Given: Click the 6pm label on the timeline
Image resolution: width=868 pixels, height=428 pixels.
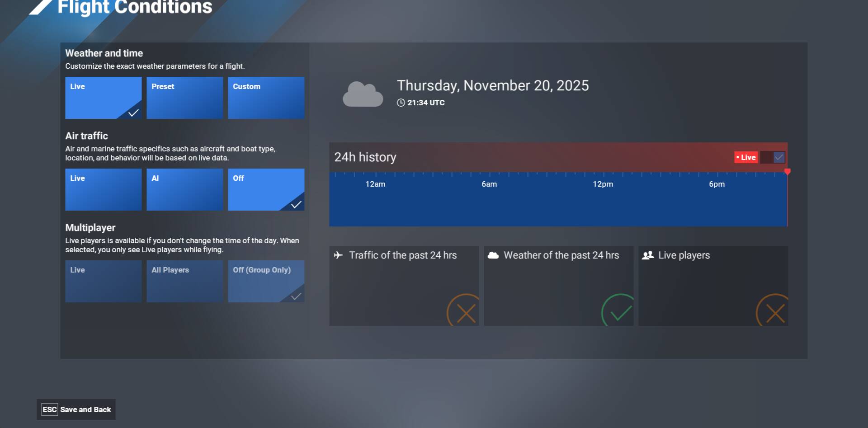Looking at the screenshot, I should [717, 184].
